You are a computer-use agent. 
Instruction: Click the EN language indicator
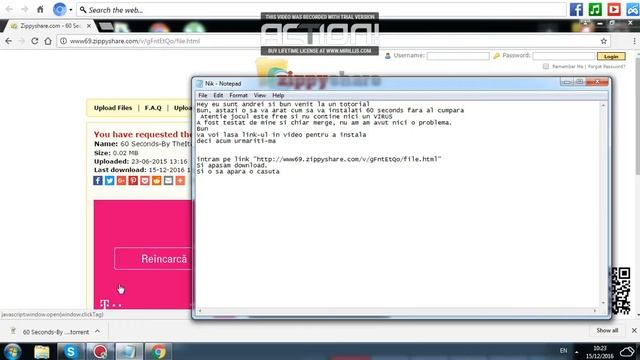click(x=563, y=351)
